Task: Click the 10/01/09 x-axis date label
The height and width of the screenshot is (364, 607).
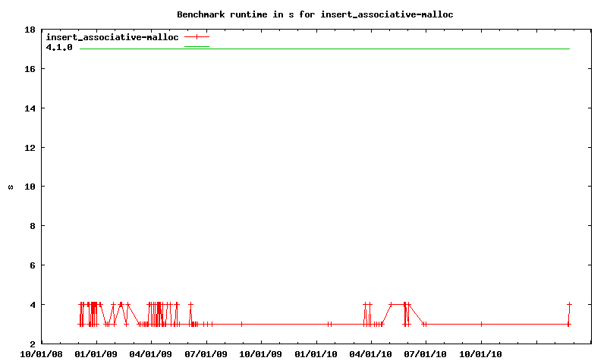Action: (262, 353)
